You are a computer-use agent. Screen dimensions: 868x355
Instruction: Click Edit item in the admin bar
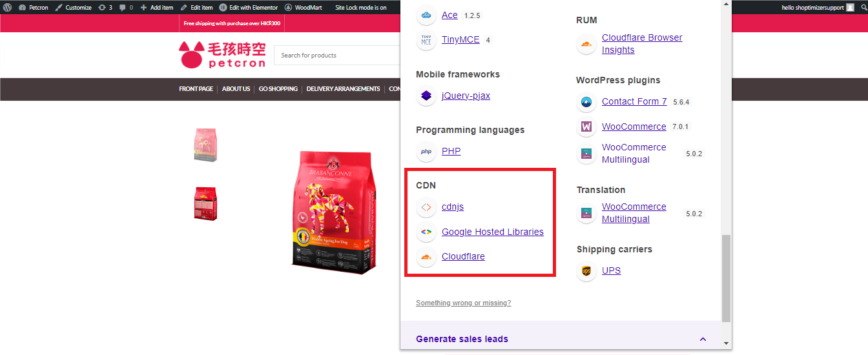tap(197, 7)
